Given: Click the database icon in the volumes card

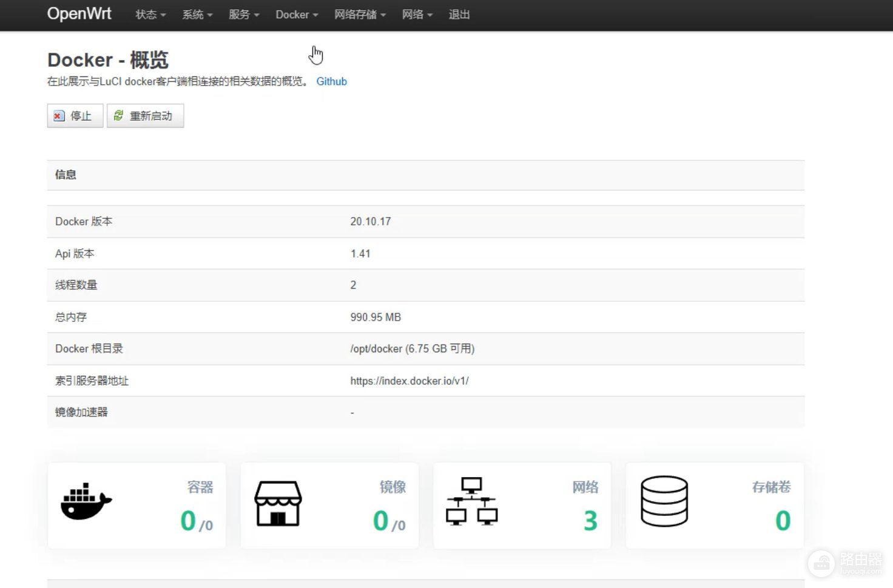Looking at the screenshot, I should click(x=664, y=501).
